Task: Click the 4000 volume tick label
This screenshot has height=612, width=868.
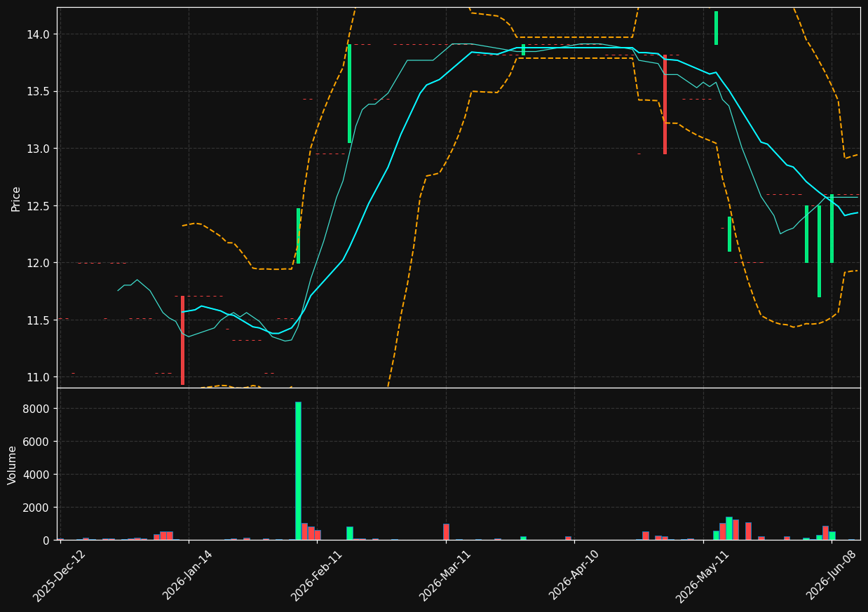Action: (x=37, y=475)
